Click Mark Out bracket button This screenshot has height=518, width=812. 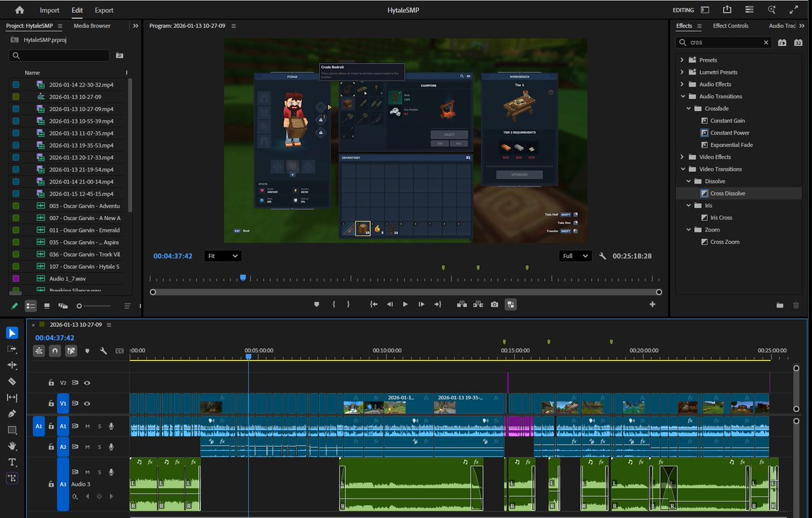coord(348,305)
